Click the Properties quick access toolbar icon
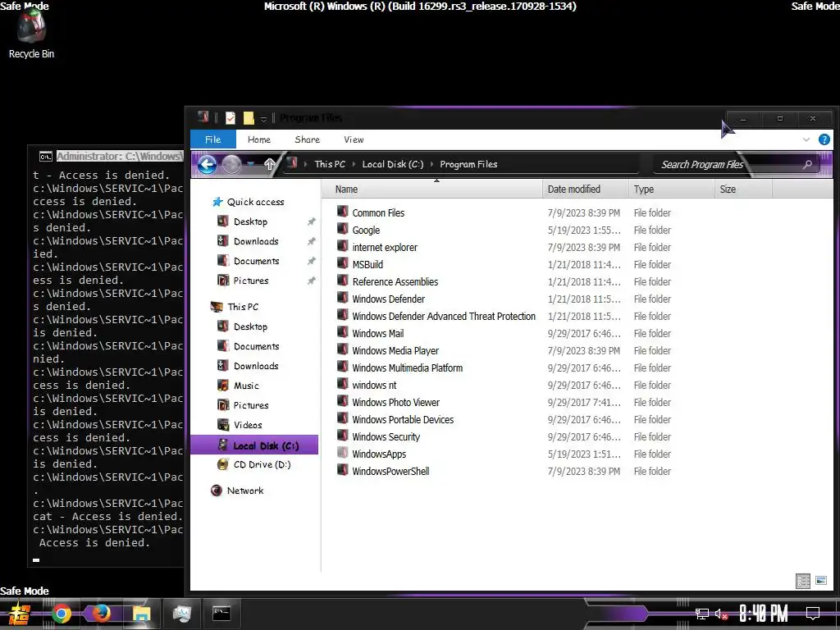This screenshot has width=840, height=630. (231, 118)
